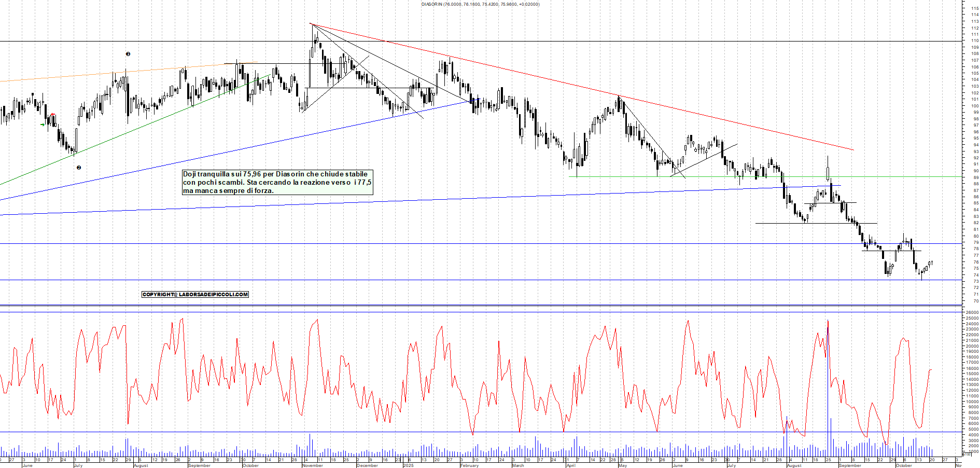Click the circled number 3 marker
980x468 pixels.
tap(128, 54)
